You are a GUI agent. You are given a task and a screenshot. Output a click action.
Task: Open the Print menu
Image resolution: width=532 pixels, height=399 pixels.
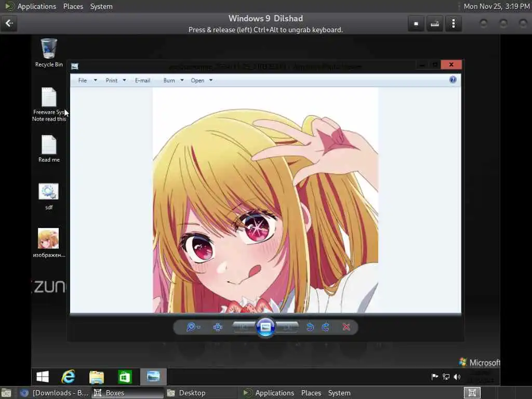pyautogui.click(x=111, y=81)
